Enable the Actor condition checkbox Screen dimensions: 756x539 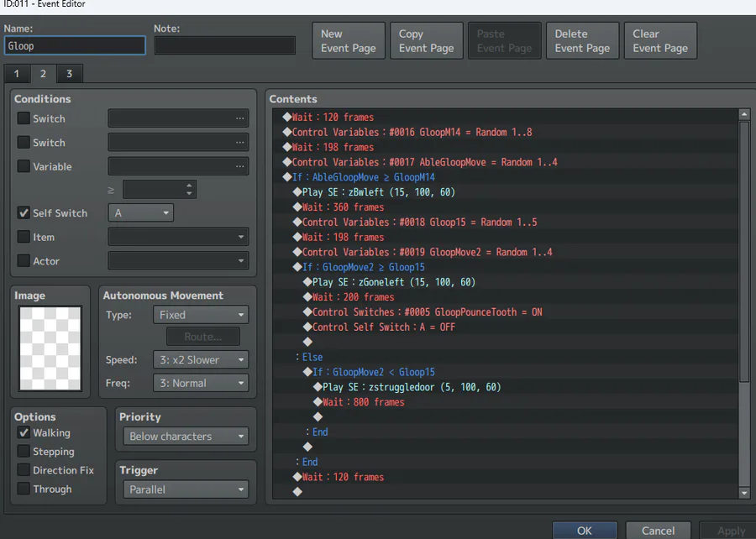(24, 260)
